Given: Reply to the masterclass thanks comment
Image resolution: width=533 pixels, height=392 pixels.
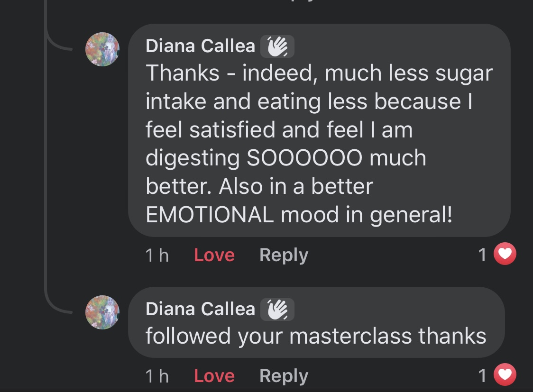Looking at the screenshot, I should coord(284,376).
